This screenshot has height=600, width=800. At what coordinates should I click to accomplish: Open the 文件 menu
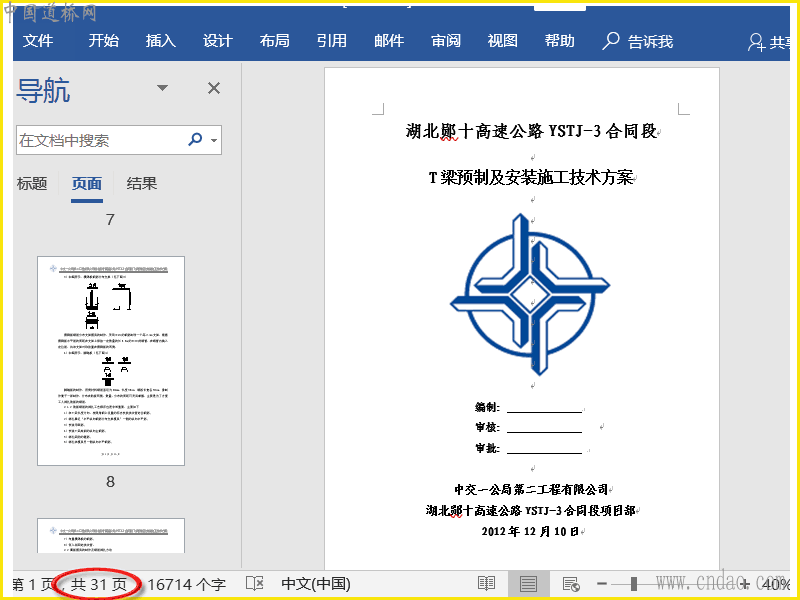[x=38, y=41]
